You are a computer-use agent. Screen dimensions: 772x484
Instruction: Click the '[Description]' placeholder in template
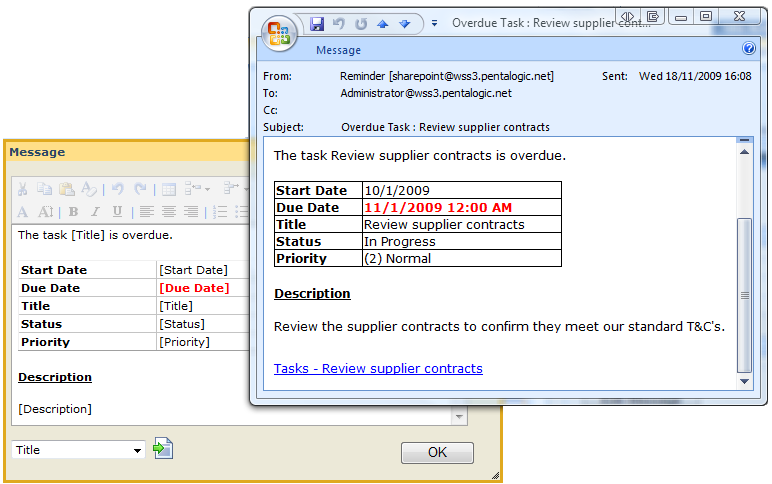55,409
